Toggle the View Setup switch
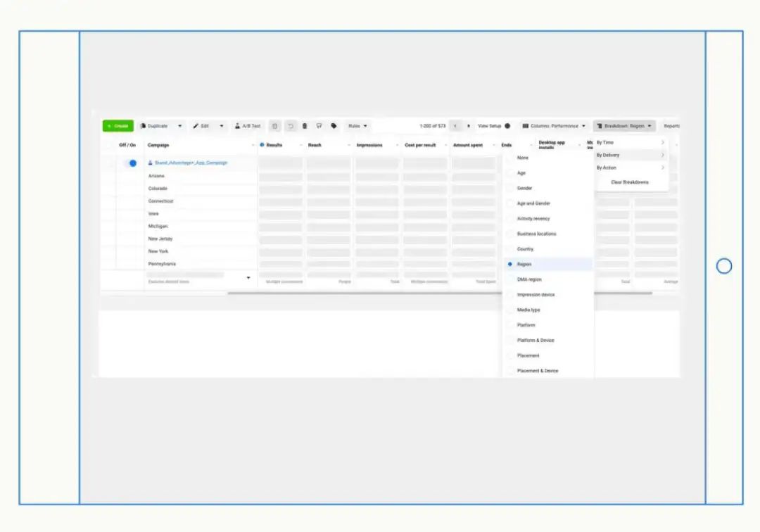The height and width of the screenshot is (532, 760). 507,126
